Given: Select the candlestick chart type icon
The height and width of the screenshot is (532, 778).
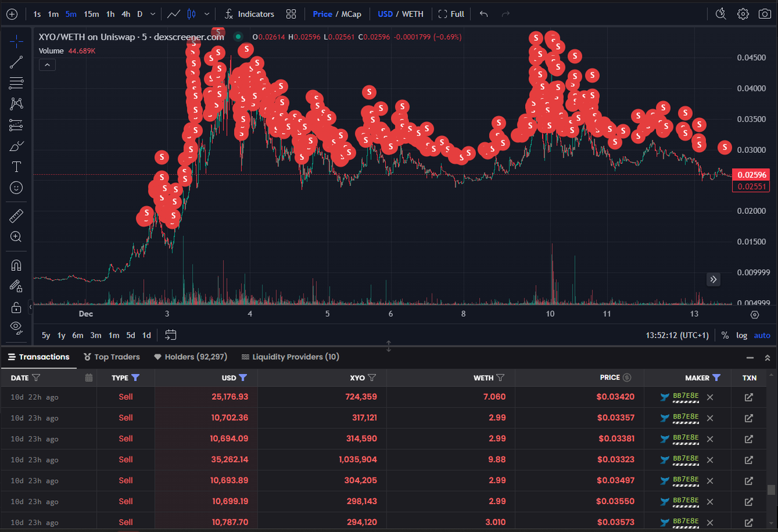Looking at the screenshot, I should pos(191,14).
